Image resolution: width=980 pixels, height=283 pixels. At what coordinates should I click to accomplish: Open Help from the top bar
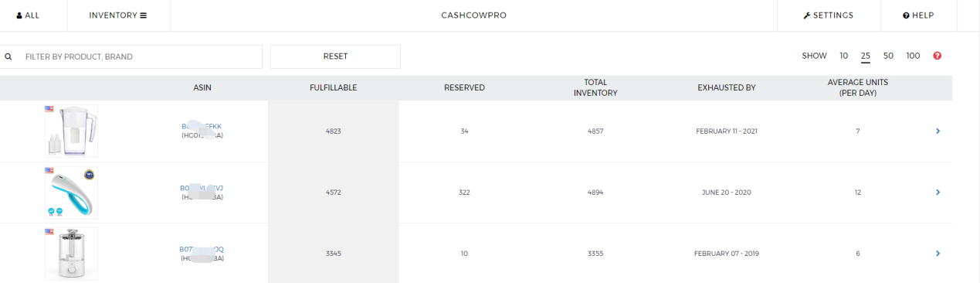pos(918,15)
